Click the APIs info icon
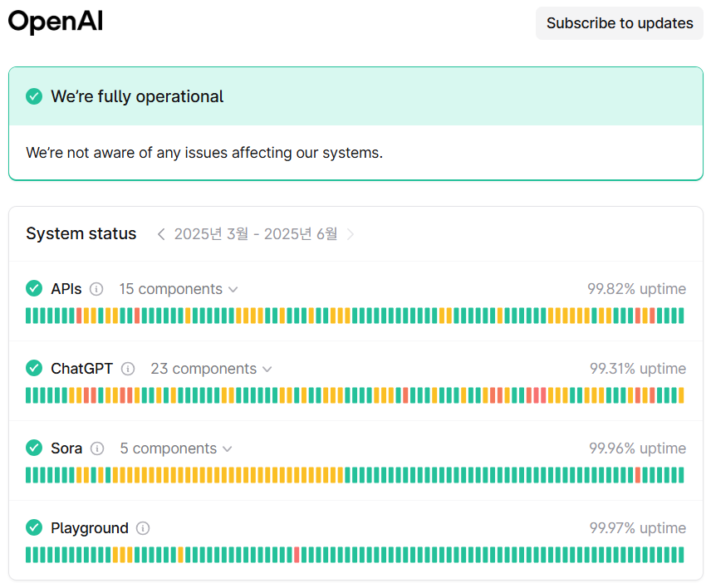The height and width of the screenshot is (588, 711). (96, 289)
